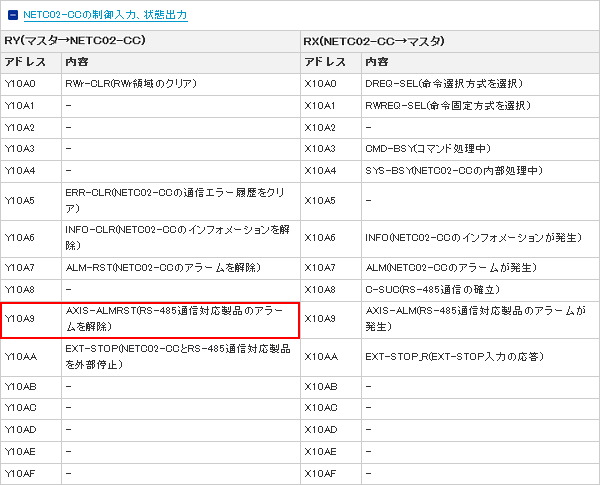Click address cell Y10AF
The image size is (600, 485).
pyautogui.click(x=31, y=473)
